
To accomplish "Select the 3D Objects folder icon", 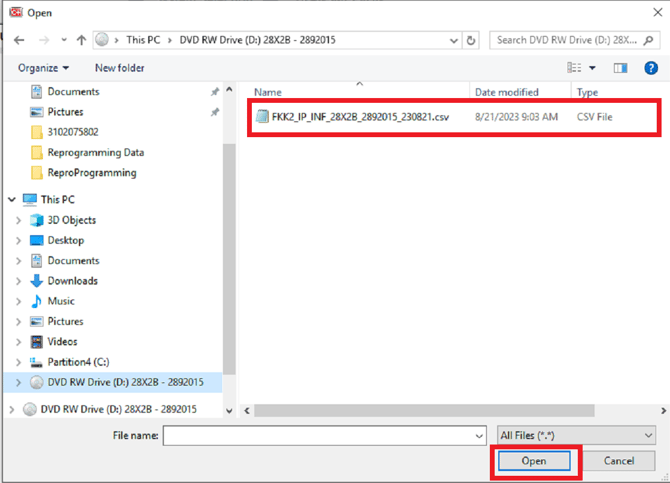I will (x=37, y=220).
